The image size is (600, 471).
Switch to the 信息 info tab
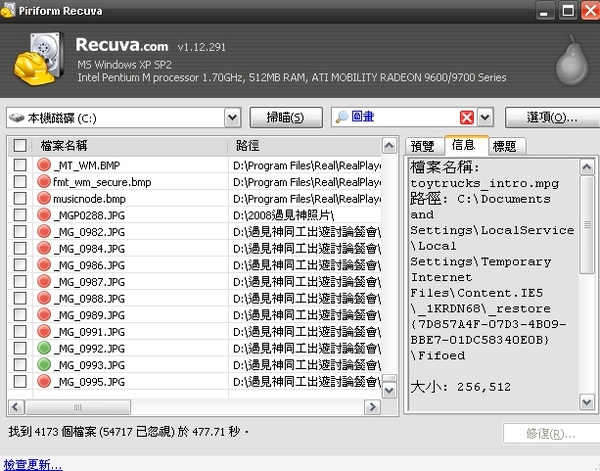tap(466, 145)
